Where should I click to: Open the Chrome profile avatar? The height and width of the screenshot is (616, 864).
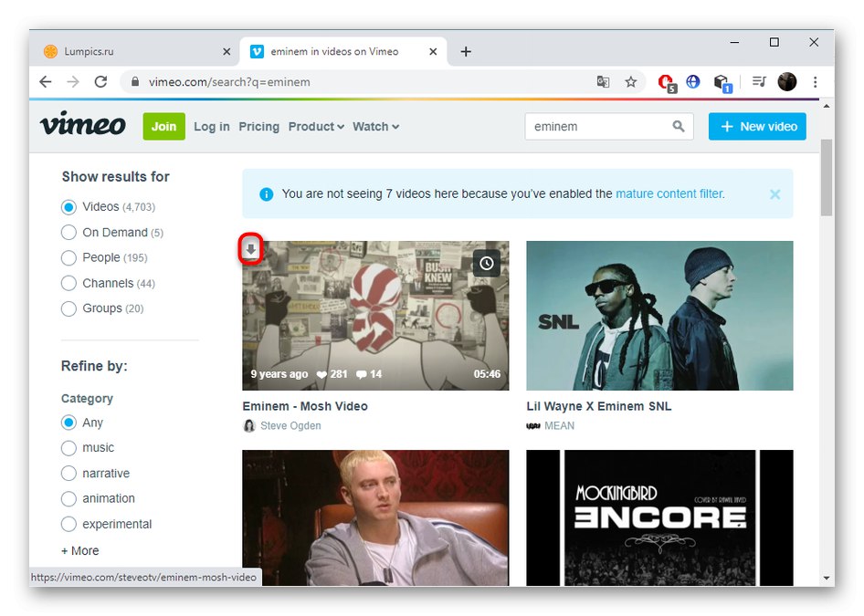pyautogui.click(x=787, y=82)
